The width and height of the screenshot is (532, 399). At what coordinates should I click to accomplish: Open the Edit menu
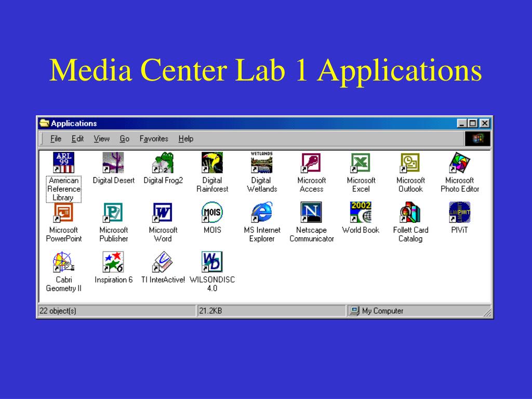tap(77, 138)
